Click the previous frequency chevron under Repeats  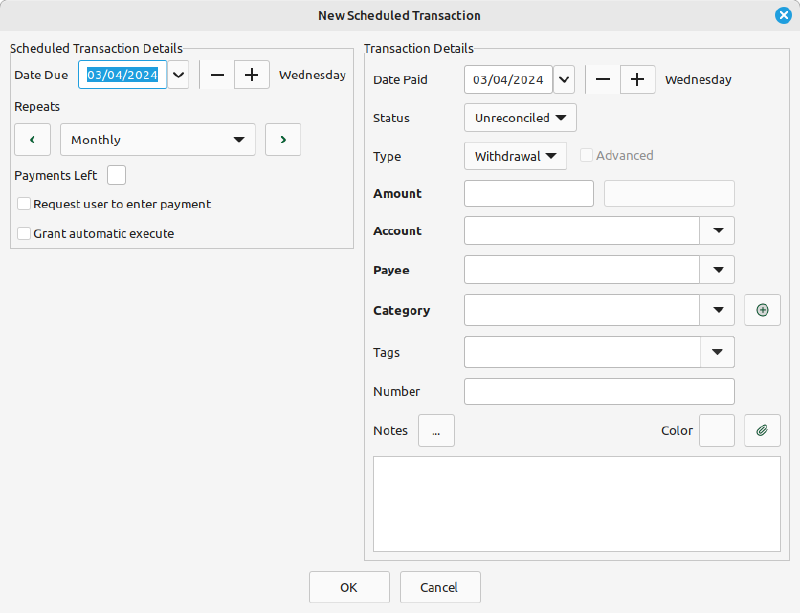click(x=32, y=139)
